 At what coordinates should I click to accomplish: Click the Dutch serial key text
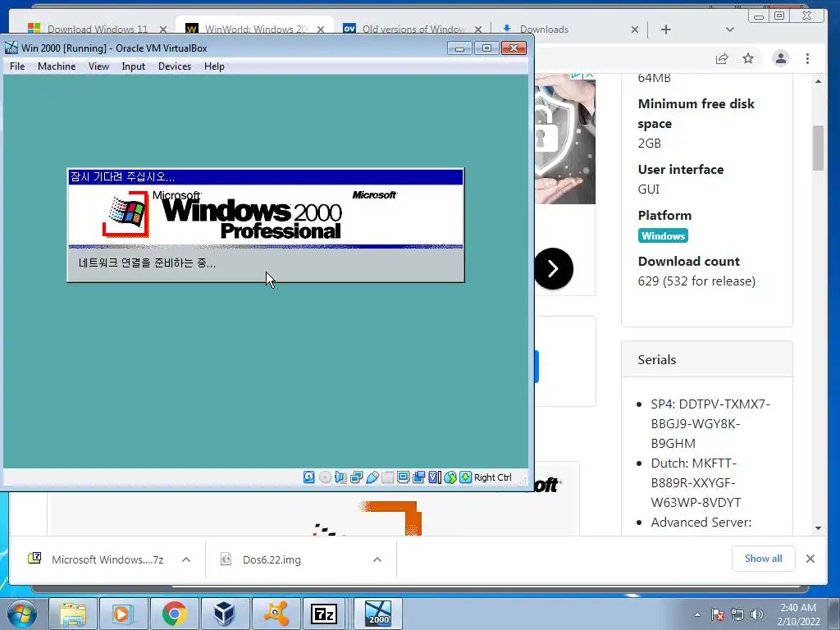click(x=696, y=482)
